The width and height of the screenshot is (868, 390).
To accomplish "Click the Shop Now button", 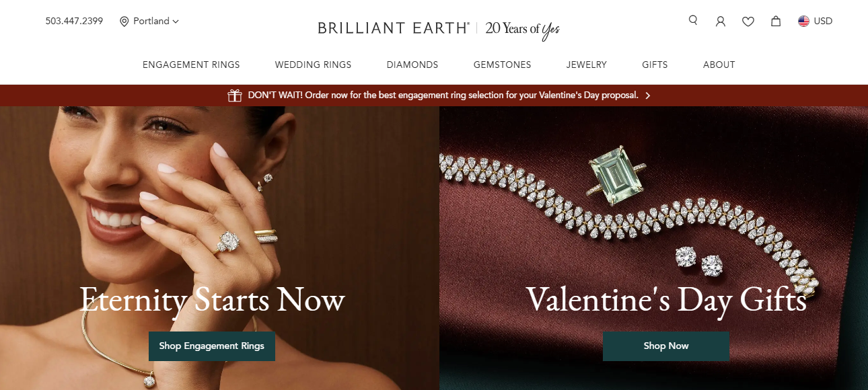I will (666, 346).
